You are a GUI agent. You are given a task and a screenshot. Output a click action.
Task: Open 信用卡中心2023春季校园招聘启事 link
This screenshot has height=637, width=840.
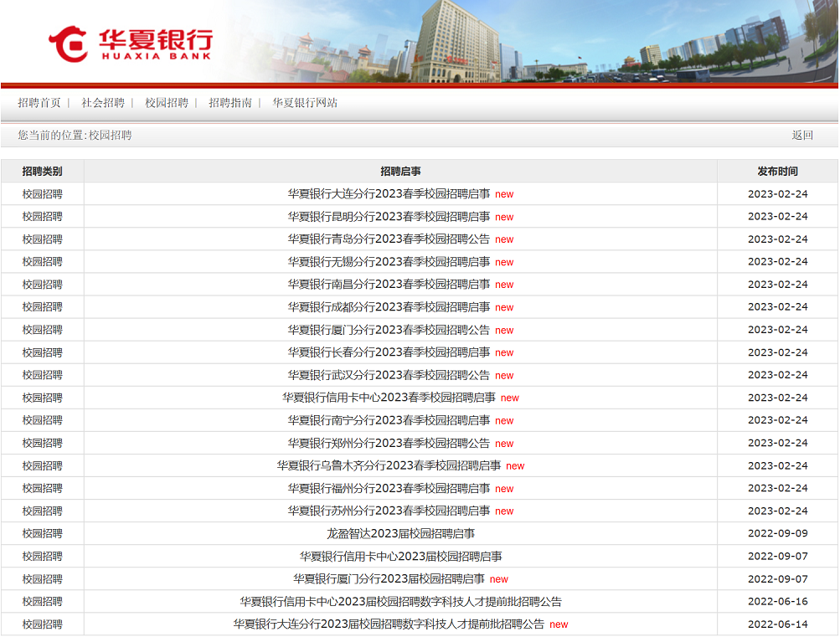coord(389,398)
